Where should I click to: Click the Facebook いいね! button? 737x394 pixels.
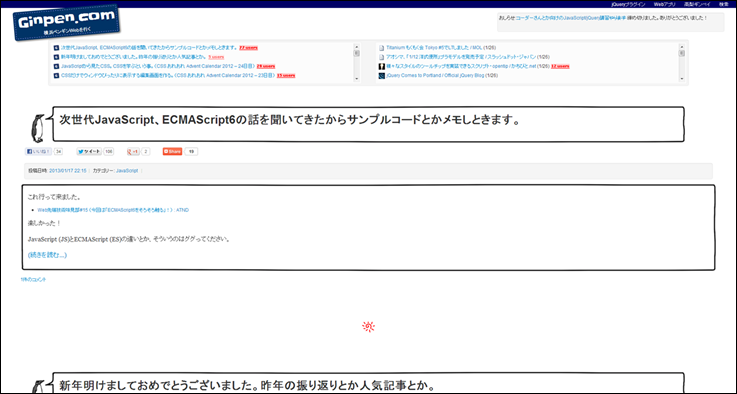click(39, 151)
